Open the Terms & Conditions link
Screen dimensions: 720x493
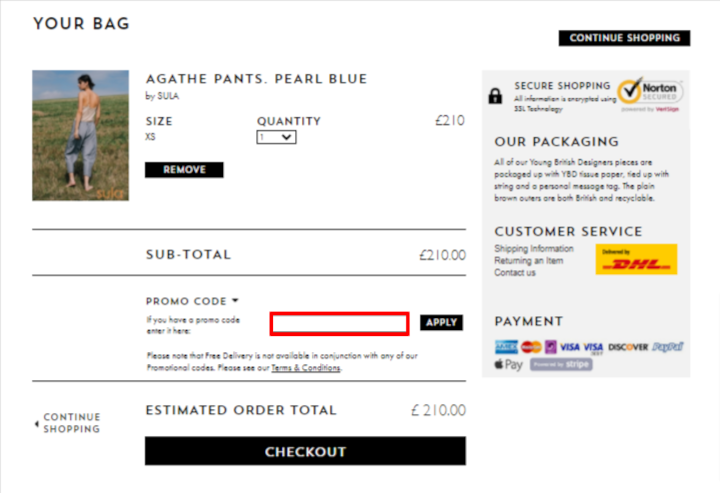305,368
